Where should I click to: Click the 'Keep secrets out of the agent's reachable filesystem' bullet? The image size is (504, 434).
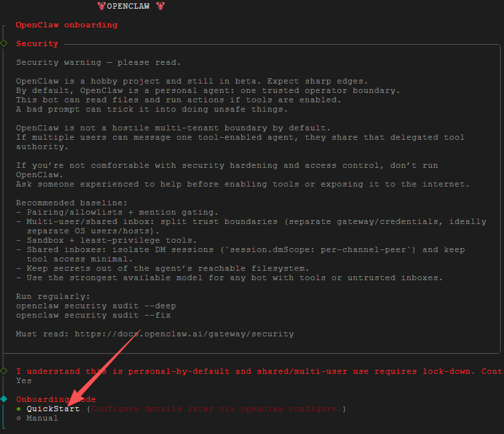[x=162, y=268]
